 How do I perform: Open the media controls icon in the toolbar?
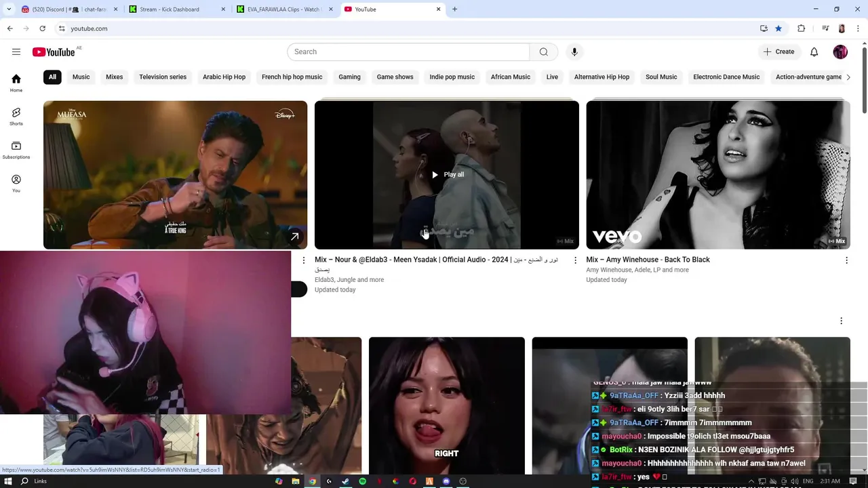point(825,28)
